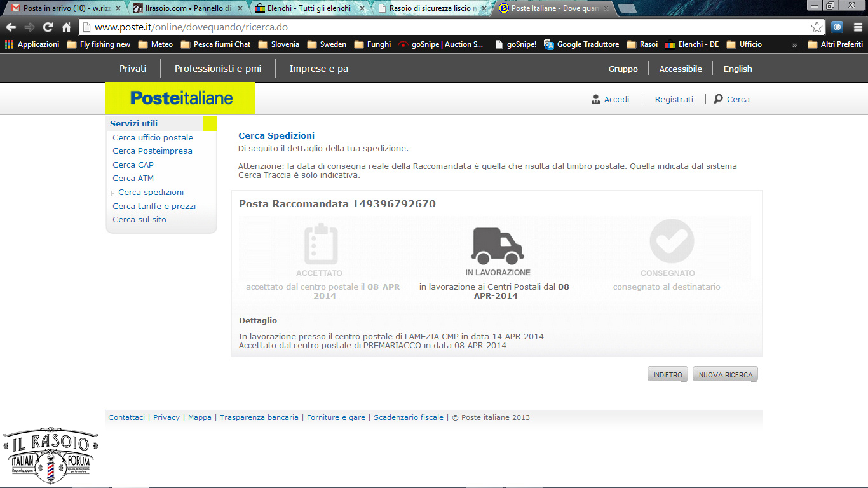Open Cerca tariffe e prezzi link
868x488 pixels.
[x=154, y=206]
